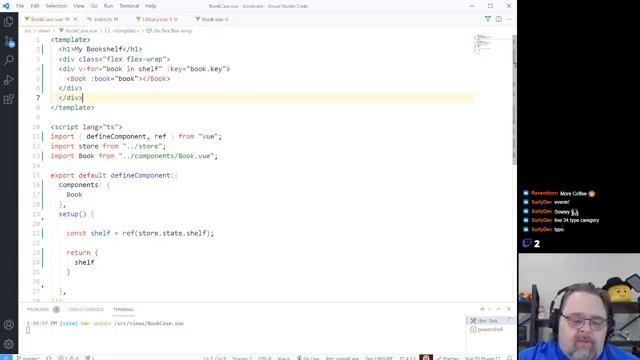Open the Manage gear icon

pos(9,344)
